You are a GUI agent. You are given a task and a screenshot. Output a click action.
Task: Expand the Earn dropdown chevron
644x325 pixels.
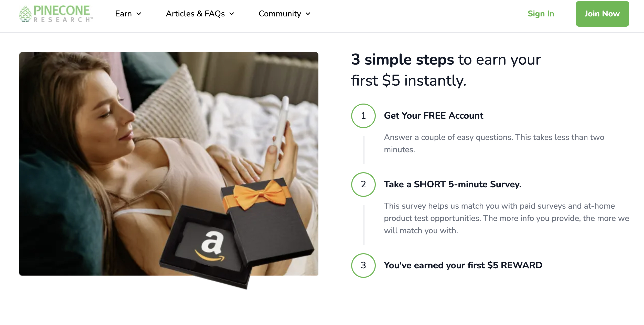pos(139,14)
